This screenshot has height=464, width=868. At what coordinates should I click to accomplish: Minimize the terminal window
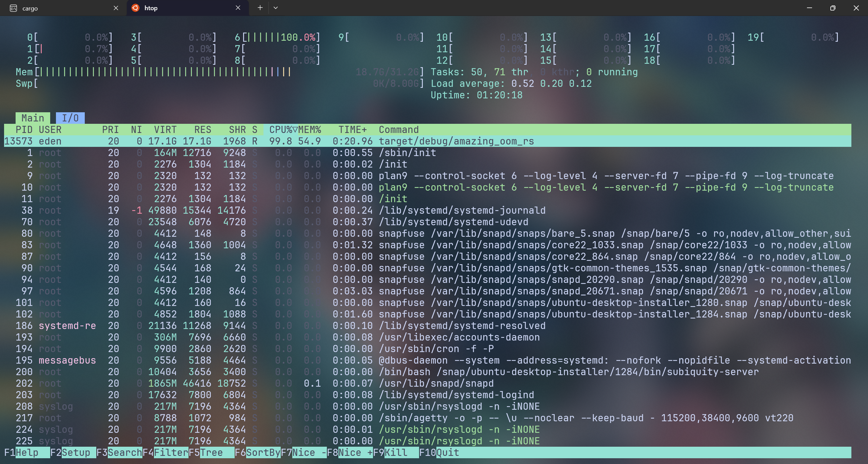click(x=809, y=8)
